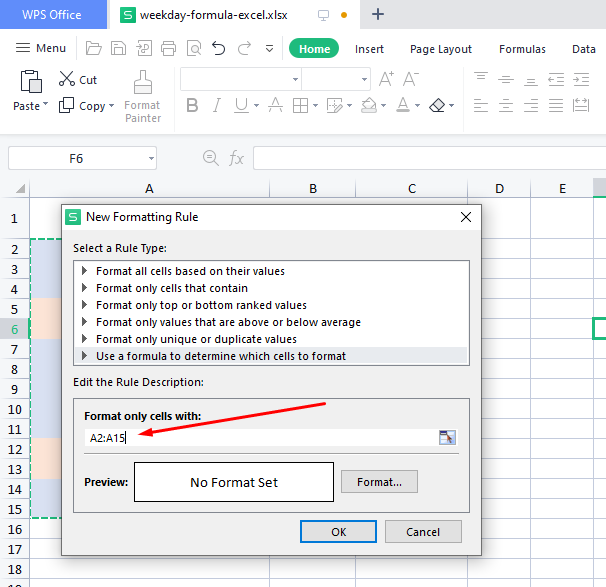Viewport: 606px width, 587px height.
Task: Open the Data ribbon tab
Action: pyautogui.click(x=584, y=49)
